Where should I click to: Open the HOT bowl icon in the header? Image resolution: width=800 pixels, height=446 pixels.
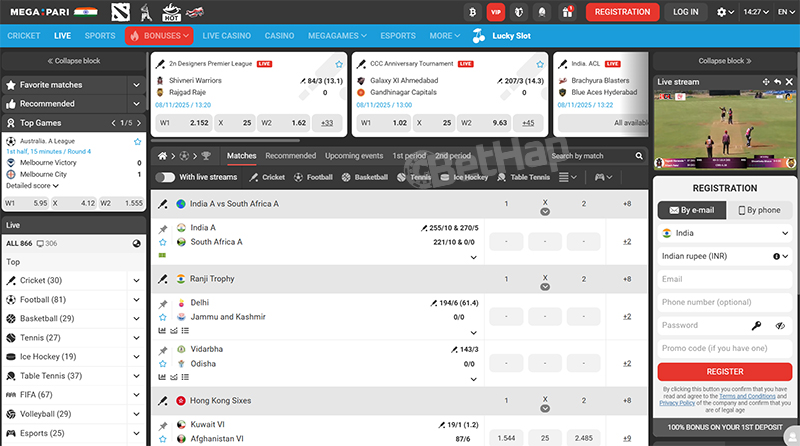(171, 12)
